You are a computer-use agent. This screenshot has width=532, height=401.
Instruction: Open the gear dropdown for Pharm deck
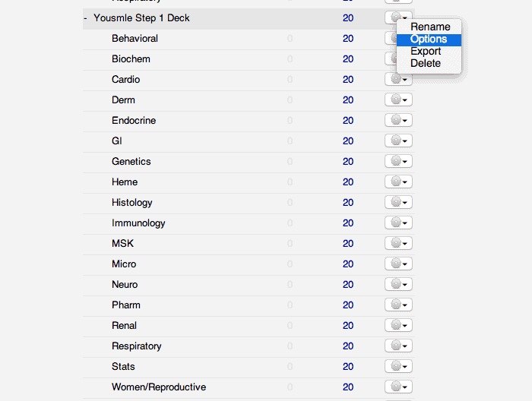[398, 305]
